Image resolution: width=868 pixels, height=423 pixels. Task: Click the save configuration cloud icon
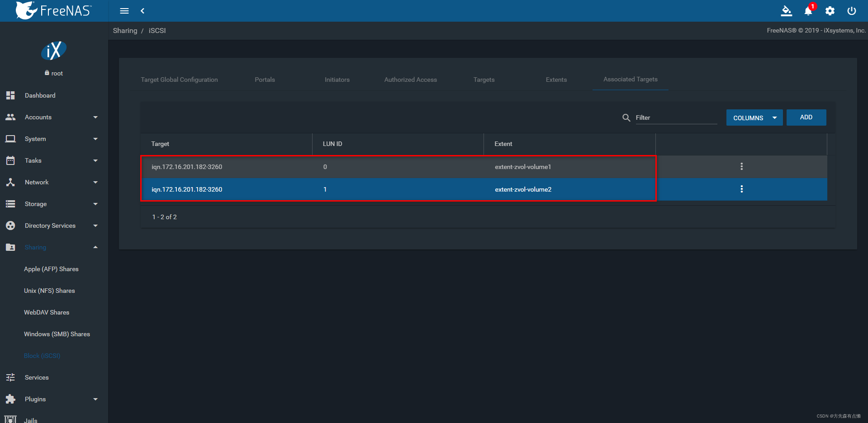pos(787,11)
